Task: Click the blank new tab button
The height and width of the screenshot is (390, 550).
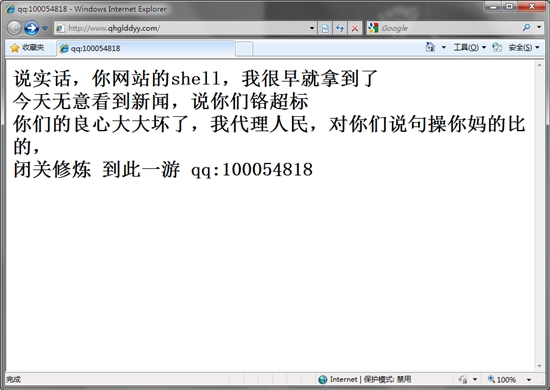Action: pyautogui.click(x=244, y=48)
